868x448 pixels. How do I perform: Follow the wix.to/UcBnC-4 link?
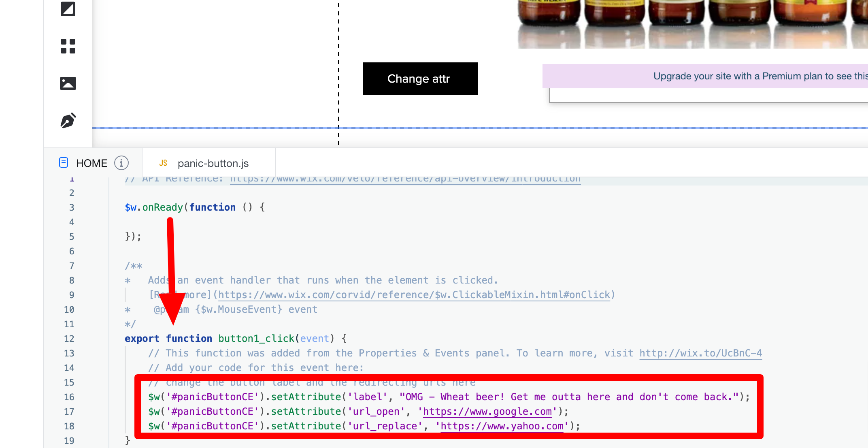(x=700, y=353)
